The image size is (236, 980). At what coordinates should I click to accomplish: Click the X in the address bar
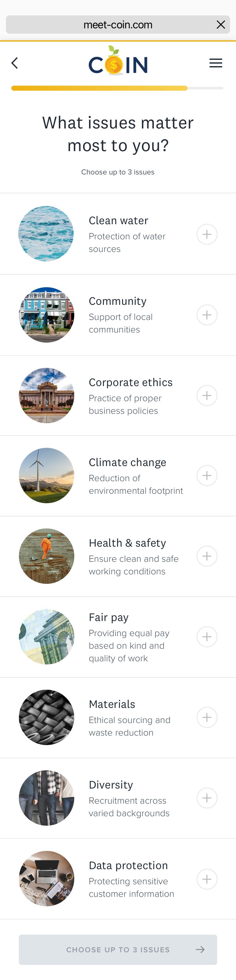click(220, 24)
